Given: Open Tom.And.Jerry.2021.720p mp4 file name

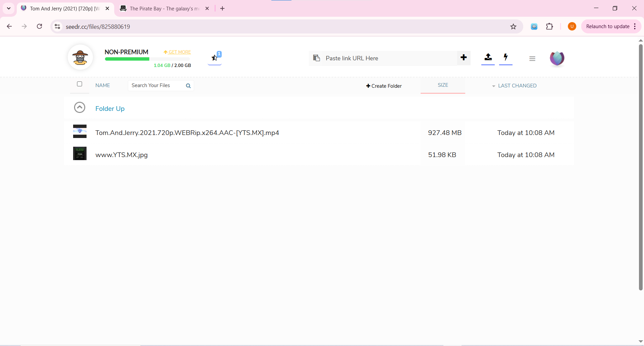Looking at the screenshot, I should 187,133.
